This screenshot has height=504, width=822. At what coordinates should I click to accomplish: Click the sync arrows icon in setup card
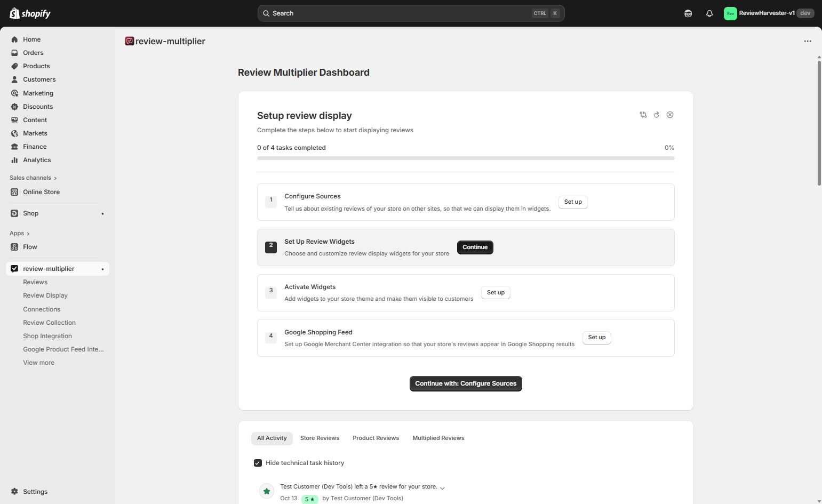point(643,115)
